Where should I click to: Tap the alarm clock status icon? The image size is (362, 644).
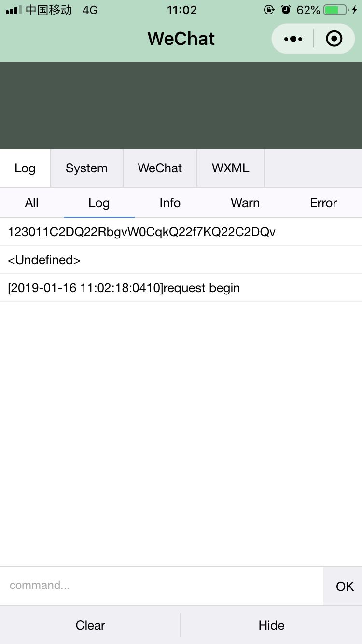point(286,10)
